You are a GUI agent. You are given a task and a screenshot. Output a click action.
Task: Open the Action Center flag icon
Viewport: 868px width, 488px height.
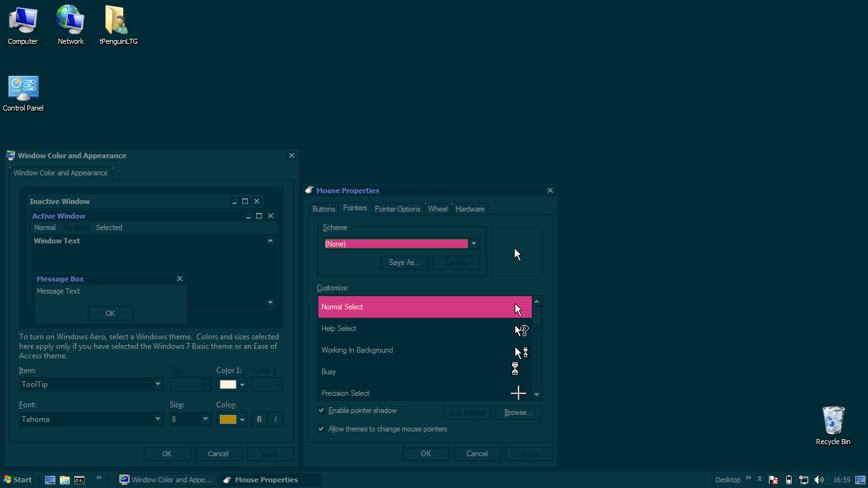tap(773, 480)
